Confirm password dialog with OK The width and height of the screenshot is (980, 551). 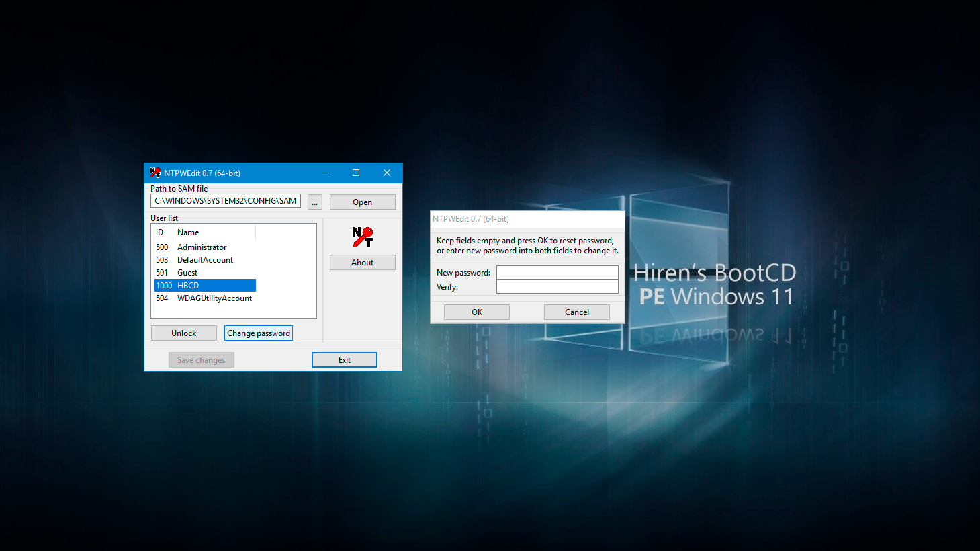[x=476, y=312]
